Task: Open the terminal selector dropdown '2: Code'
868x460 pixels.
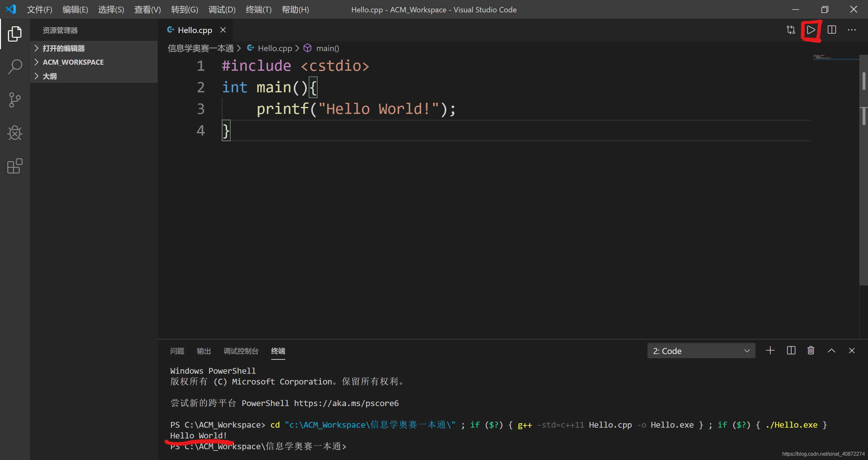Action: click(701, 351)
